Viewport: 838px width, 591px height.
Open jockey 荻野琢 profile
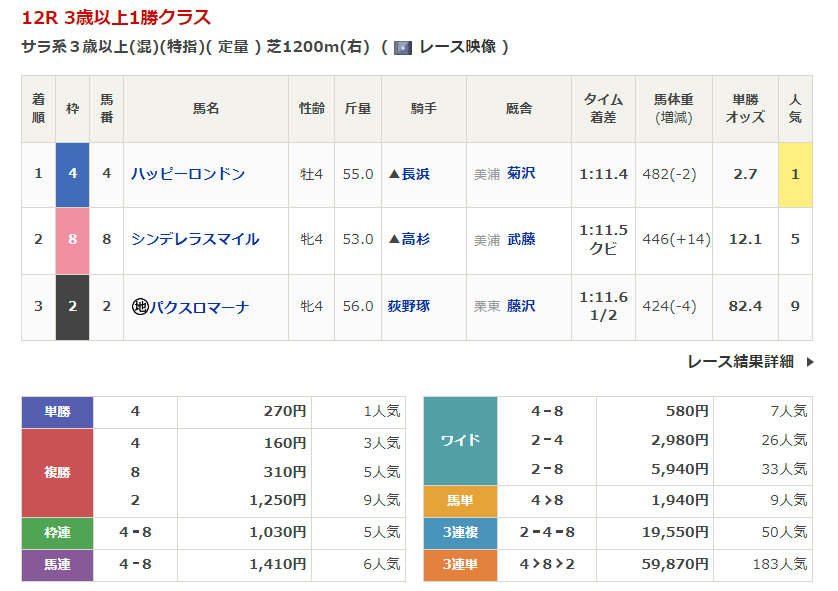click(409, 306)
